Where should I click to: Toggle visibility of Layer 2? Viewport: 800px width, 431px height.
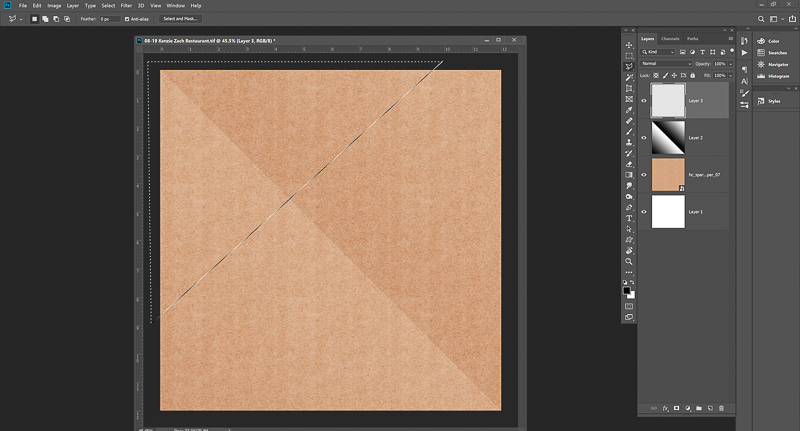coord(645,138)
